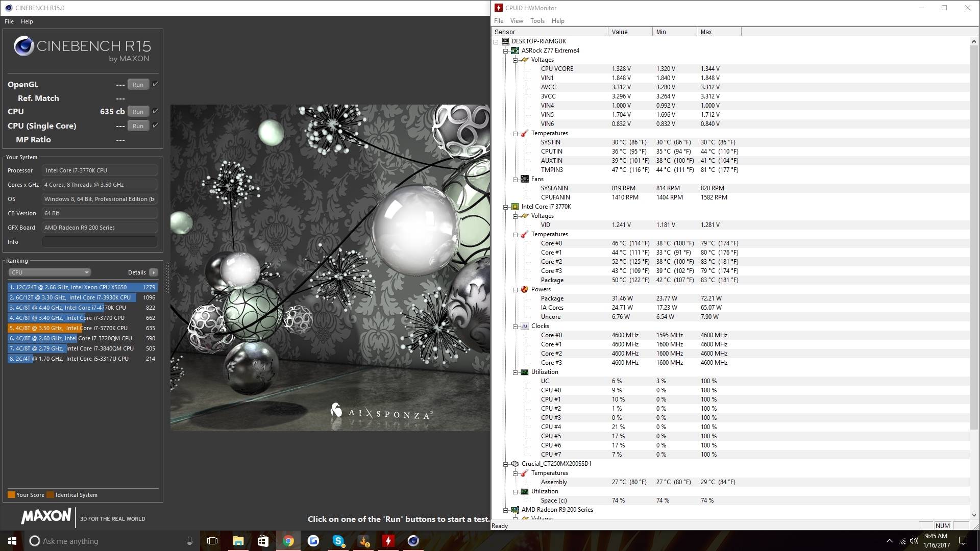Image resolution: width=980 pixels, height=551 pixels.
Task: Click the Cortana microphone icon
Action: click(189, 541)
